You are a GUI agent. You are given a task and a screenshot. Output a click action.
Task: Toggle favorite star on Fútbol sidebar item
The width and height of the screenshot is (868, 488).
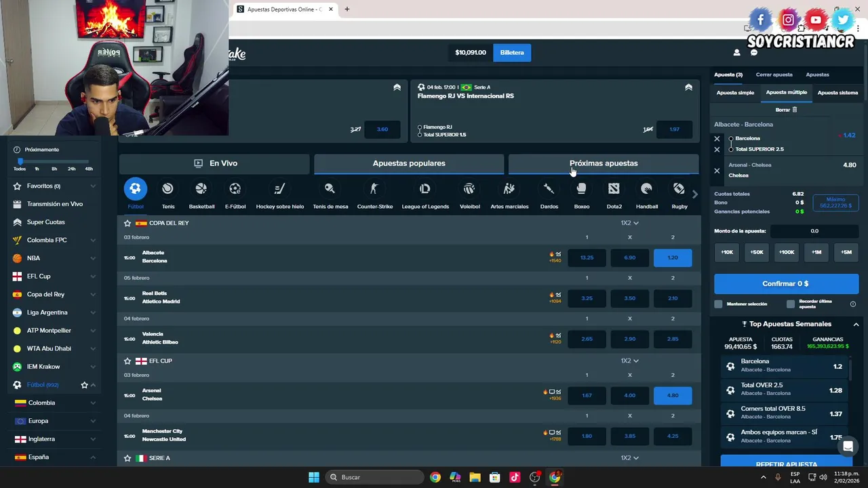[84, 385]
